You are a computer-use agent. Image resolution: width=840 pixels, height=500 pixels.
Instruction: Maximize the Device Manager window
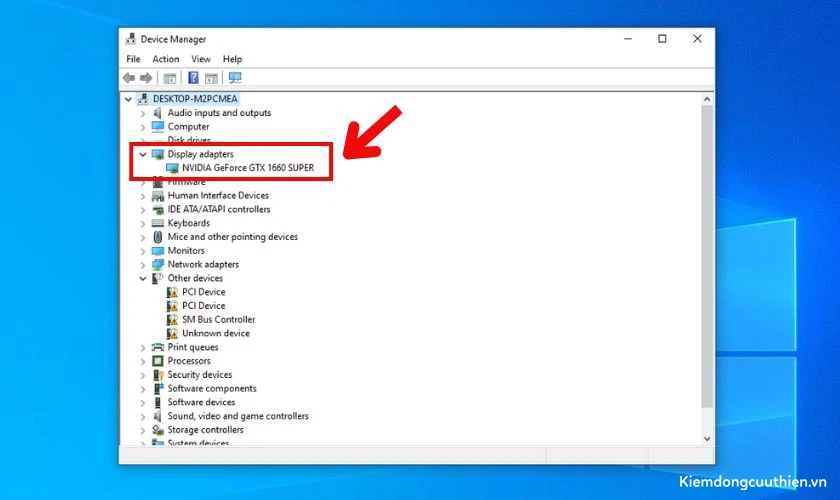[x=663, y=39]
